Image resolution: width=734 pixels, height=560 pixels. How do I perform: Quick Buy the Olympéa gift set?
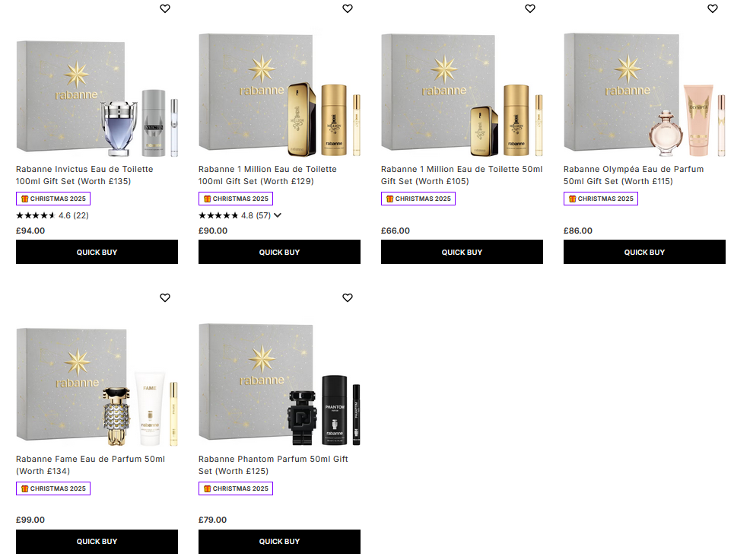tap(644, 252)
